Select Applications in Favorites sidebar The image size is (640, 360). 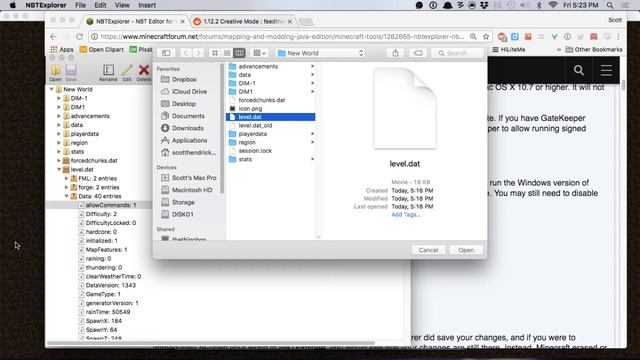(189, 140)
